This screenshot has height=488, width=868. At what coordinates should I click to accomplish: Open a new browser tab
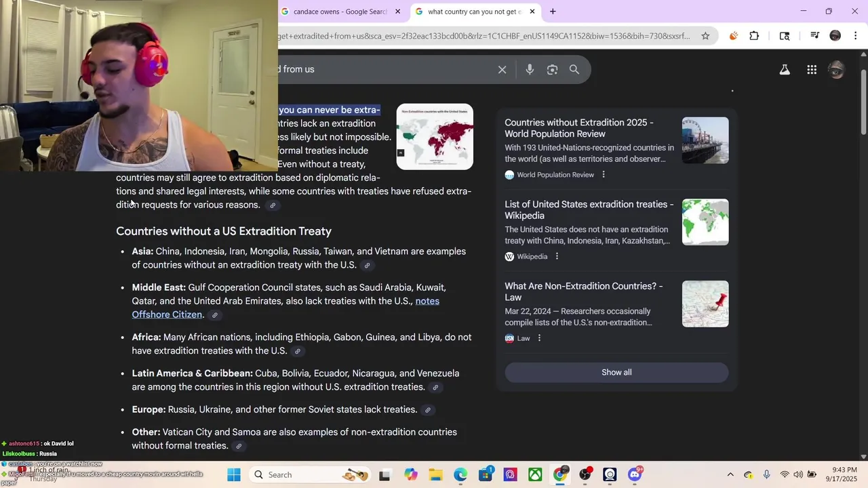pyautogui.click(x=553, y=12)
